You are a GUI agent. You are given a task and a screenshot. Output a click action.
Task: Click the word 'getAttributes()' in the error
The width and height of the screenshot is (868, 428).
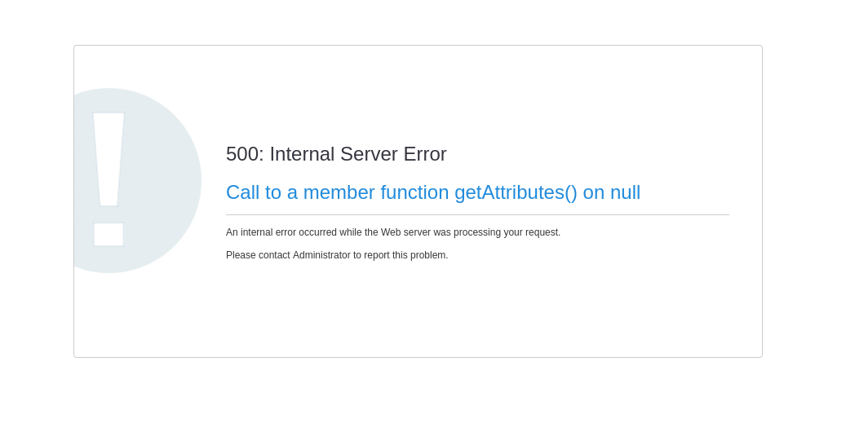click(516, 192)
